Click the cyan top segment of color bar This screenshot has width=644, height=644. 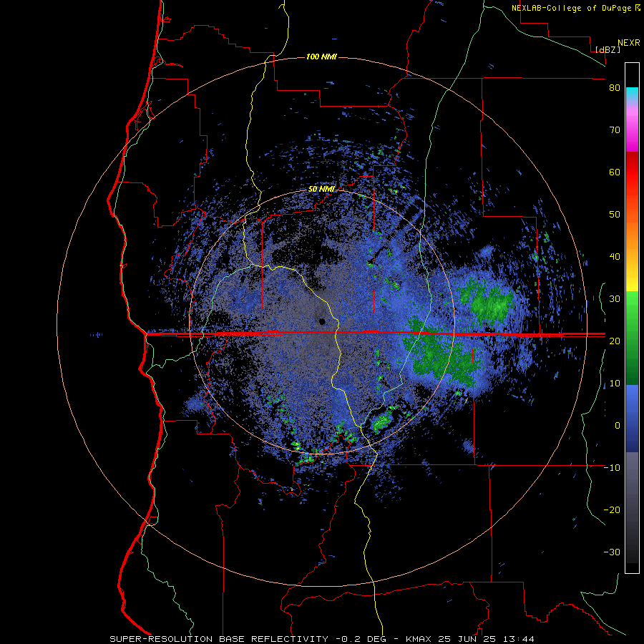(632, 94)
